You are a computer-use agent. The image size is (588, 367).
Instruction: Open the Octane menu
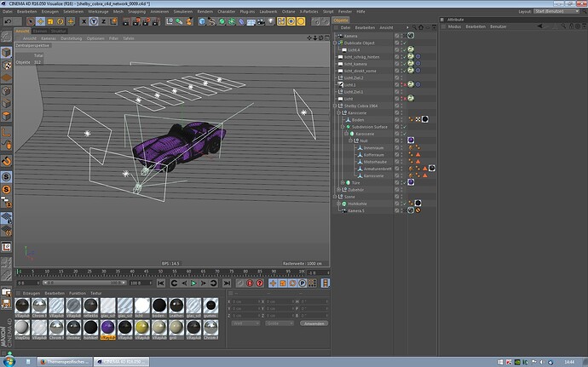click(x=288, y=12)
